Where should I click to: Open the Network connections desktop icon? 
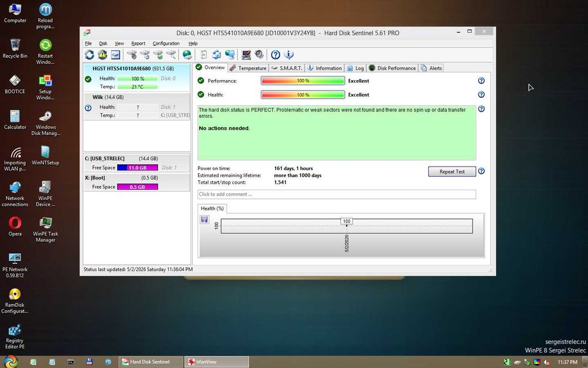[x=15, y=194]
